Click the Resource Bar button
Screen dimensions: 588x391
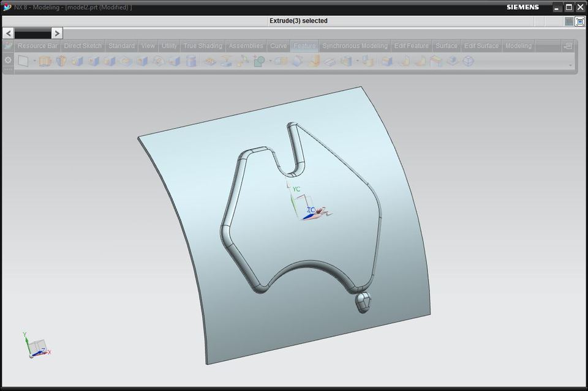click(x=37, y=45)
